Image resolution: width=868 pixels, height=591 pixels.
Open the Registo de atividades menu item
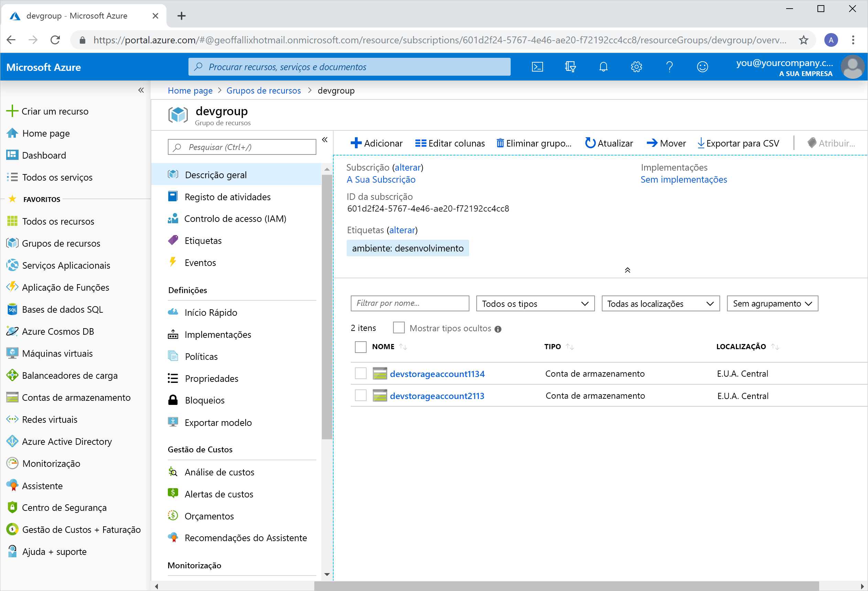coord(227,196)
